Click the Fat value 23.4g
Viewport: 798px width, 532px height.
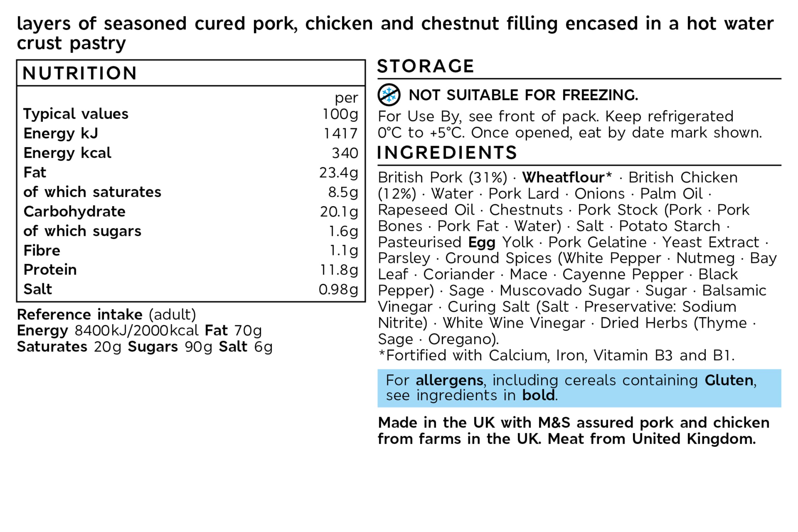(x=338, y=172)
